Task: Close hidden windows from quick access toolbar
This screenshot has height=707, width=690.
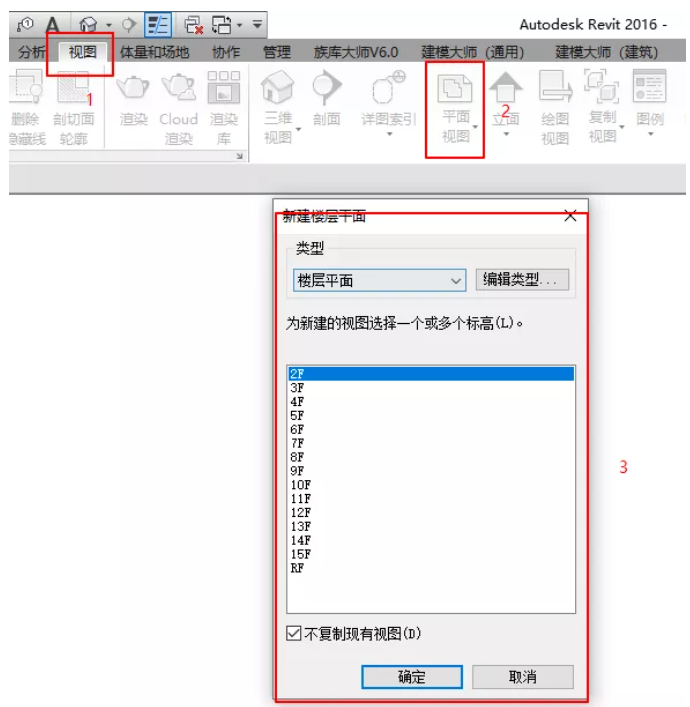Action: (193, 25)
